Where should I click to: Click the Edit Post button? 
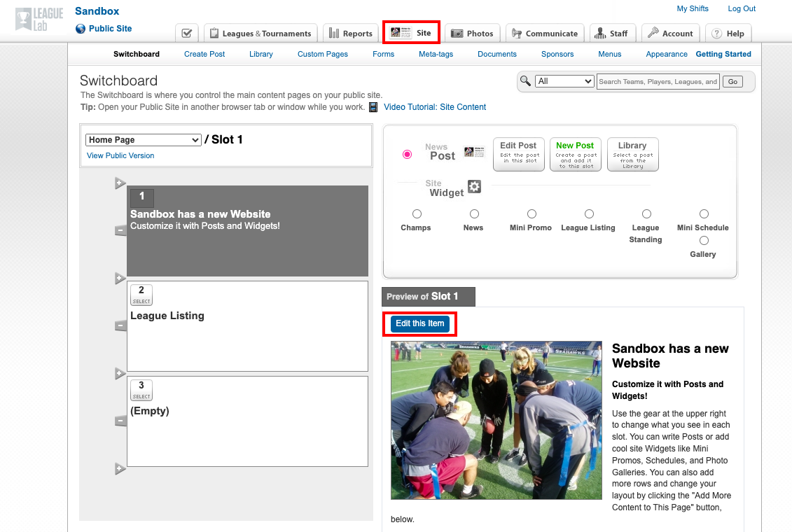click(519, 154)
